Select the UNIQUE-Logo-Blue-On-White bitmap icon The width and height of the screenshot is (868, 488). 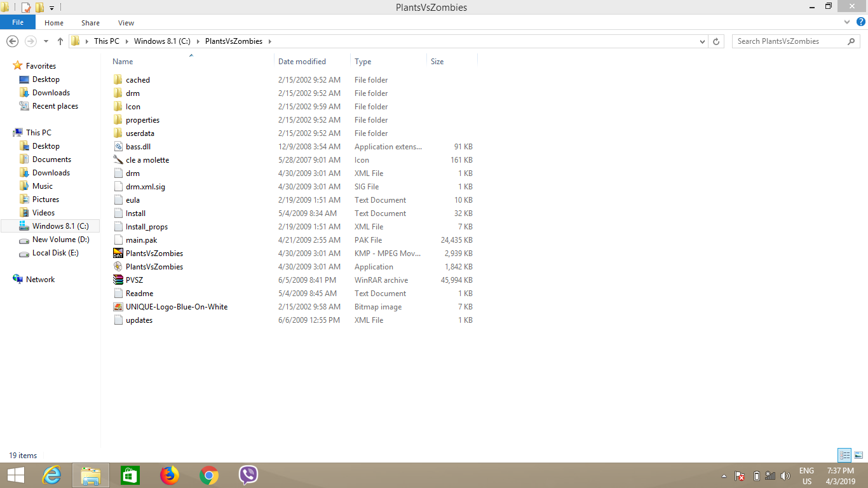pyautogui.click(x=118, y=307)
